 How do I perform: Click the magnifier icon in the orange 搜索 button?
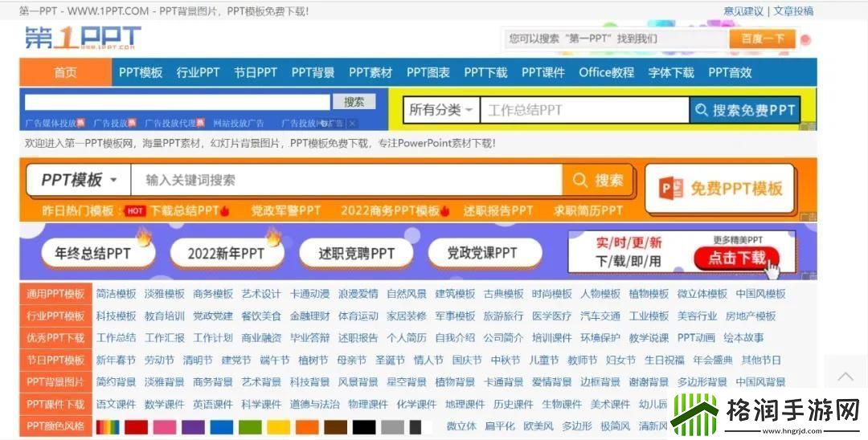(x=580, y=180)
